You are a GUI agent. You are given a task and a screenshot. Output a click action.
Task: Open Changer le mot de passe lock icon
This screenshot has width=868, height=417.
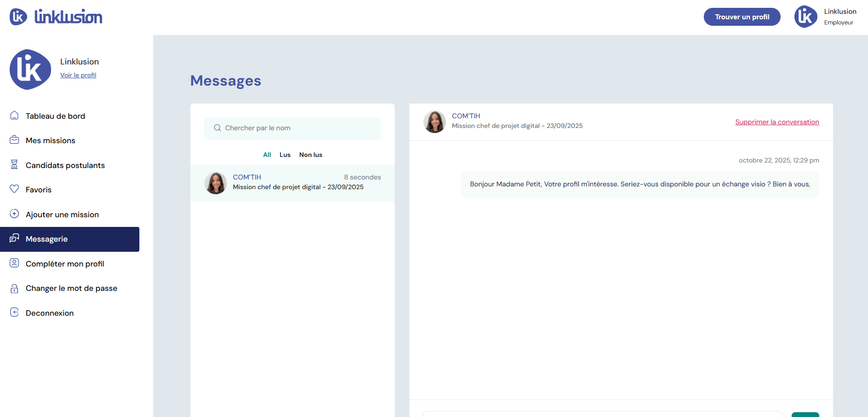click(x=14, y=288)
